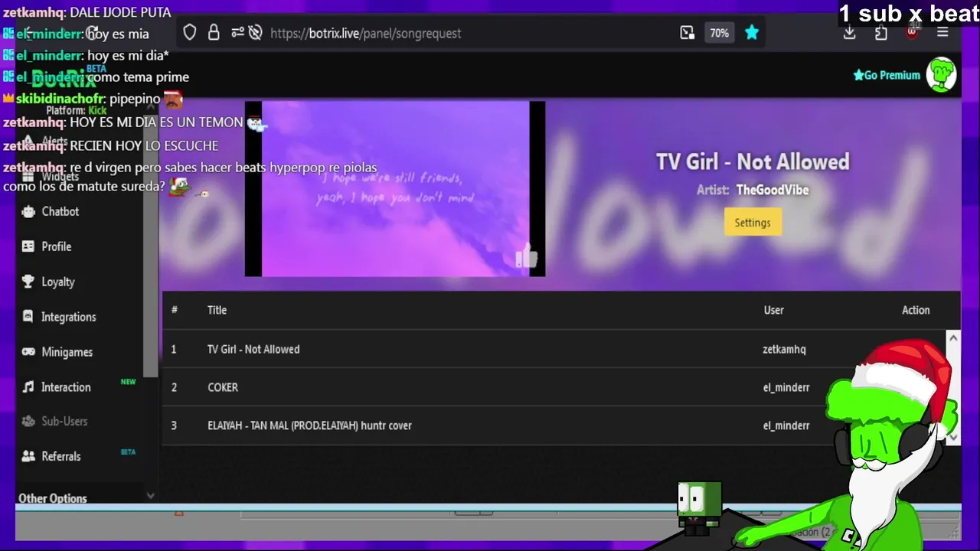Image resolution: width=980 pixels, height=551 pixels.
Task: Select queue row TV Girl - Not Allowed
Action: [554, 349]
